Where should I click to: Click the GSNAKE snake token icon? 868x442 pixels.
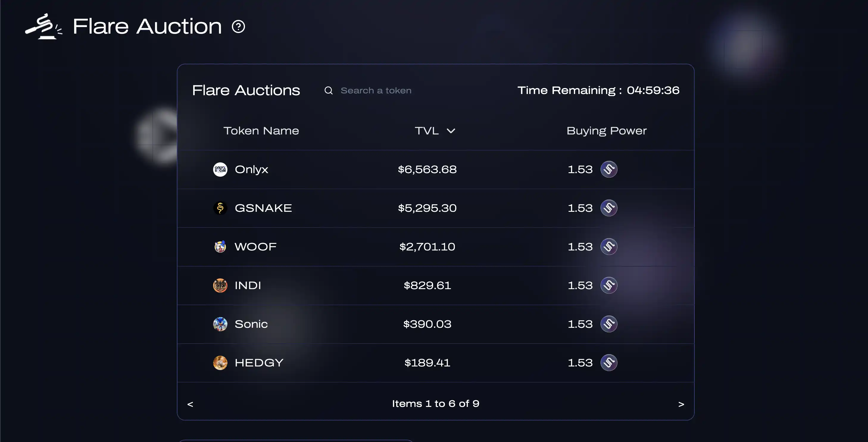click(x=220, y=208)
